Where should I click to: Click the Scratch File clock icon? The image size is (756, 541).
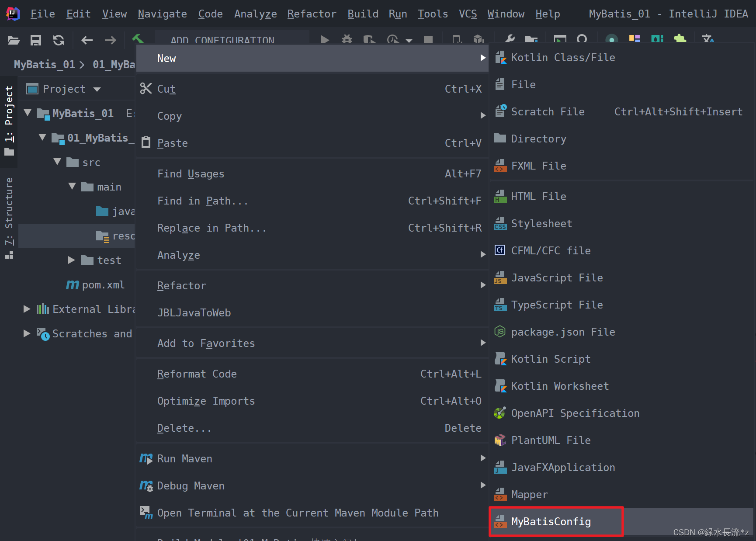[500, 111]
